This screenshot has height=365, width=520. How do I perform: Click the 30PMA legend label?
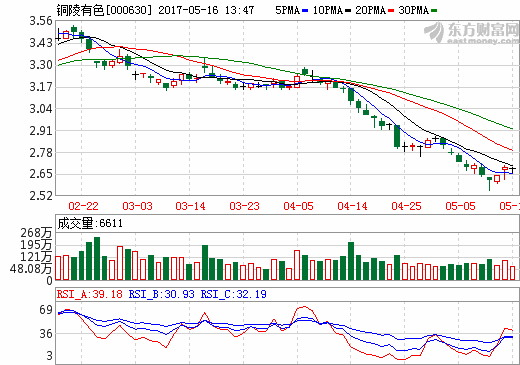[x=413, y=10]
